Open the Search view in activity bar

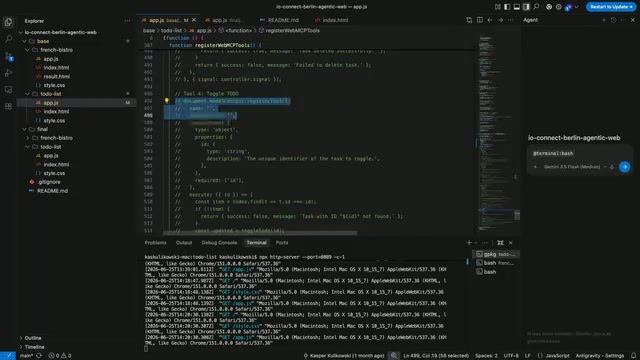tap(8, 39)
